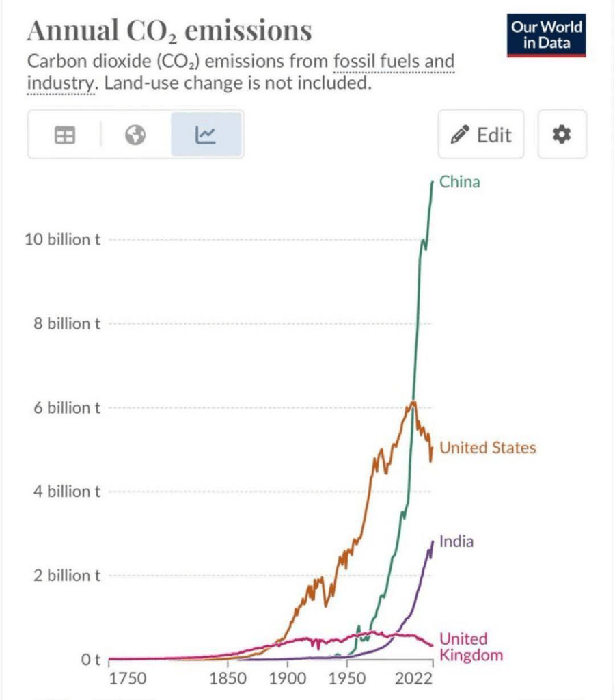This screenshot has width=615, height=700.
Task: Click the 1900 tick on the x-axis
Action: pyautogui.click(x=288, y=679)
